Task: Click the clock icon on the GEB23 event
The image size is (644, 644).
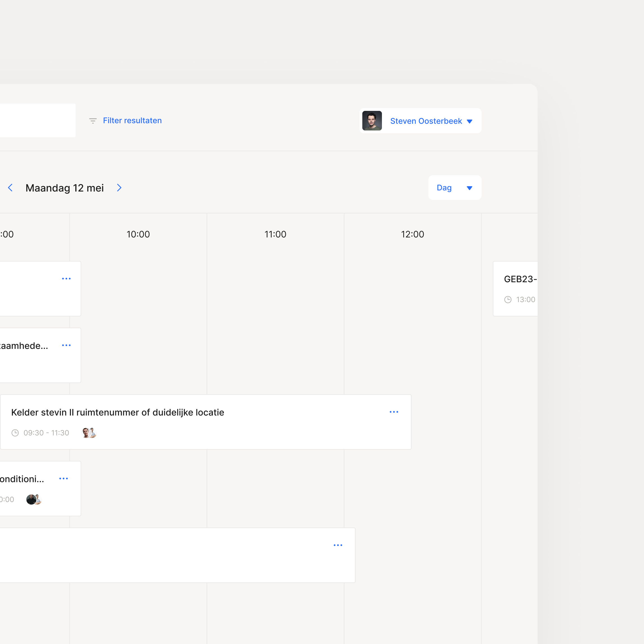Action: click(x=508, y=299)
